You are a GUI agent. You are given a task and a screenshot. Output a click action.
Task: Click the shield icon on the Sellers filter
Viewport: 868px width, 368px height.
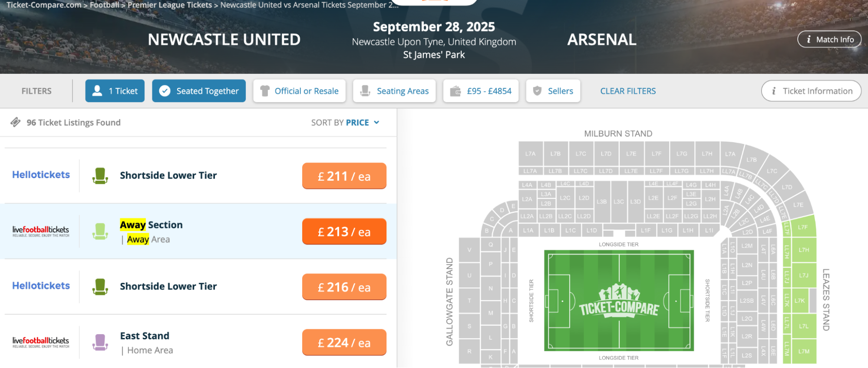click(537, 91)
